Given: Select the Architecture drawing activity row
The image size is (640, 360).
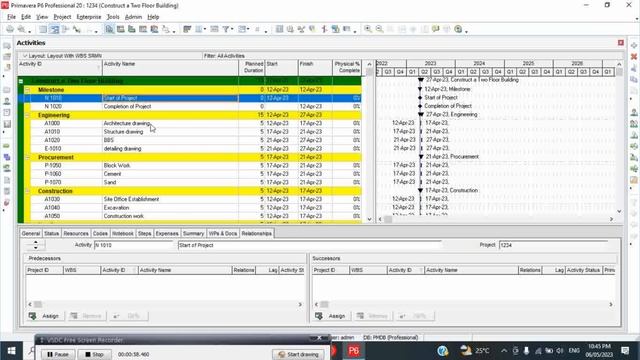Looking at the screenshot, I should tap(190, 123).
